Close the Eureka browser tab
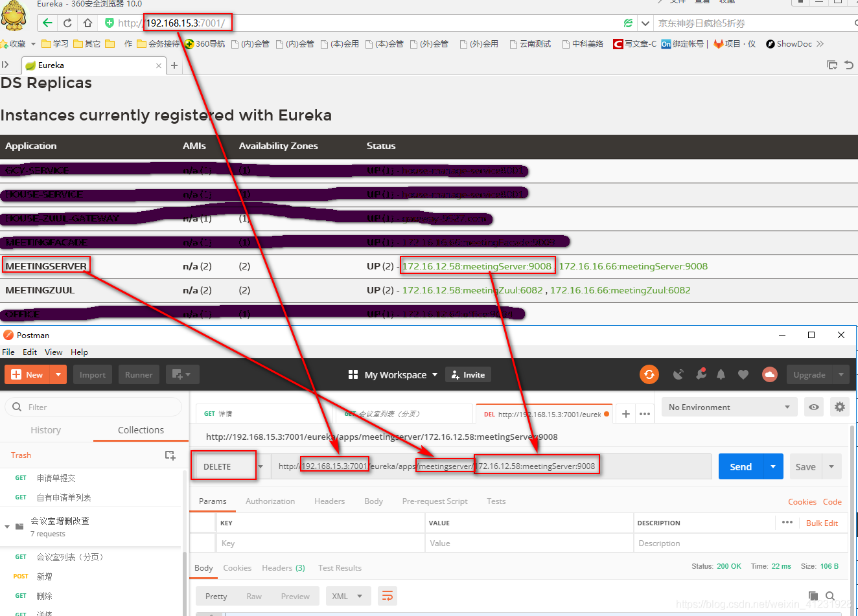 click(159, 65)
